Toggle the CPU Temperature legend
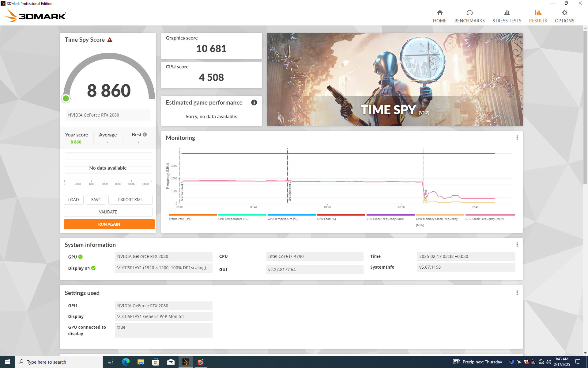This screenshot has width=588, height=368. tap(242, 217)
